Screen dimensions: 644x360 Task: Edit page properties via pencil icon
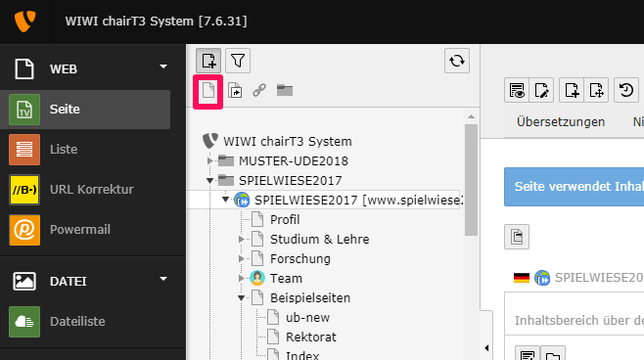[541, 90]
